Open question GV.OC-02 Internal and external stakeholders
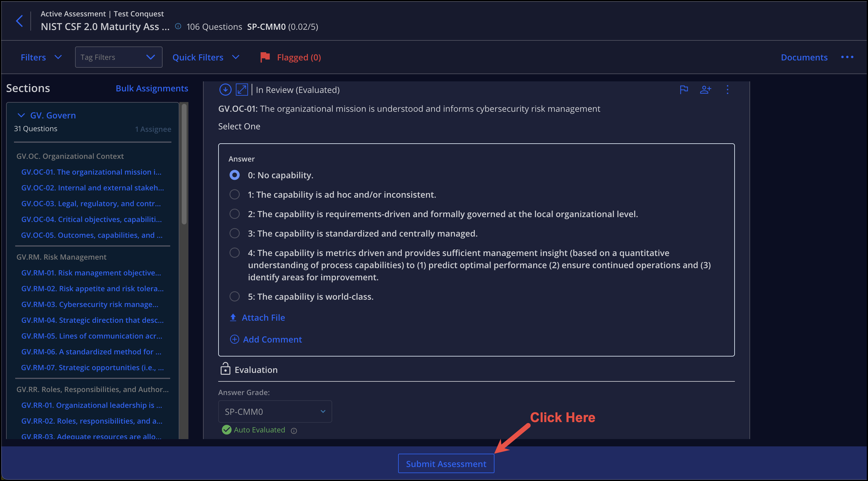The height and width of the screenshot is (481, 868). click(x=93, y=188)
